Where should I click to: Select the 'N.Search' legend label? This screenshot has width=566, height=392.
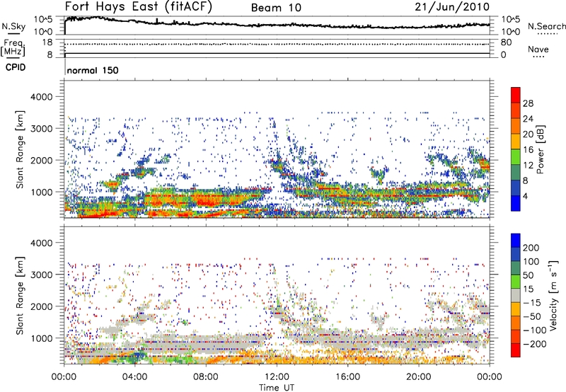pos(546,26)
